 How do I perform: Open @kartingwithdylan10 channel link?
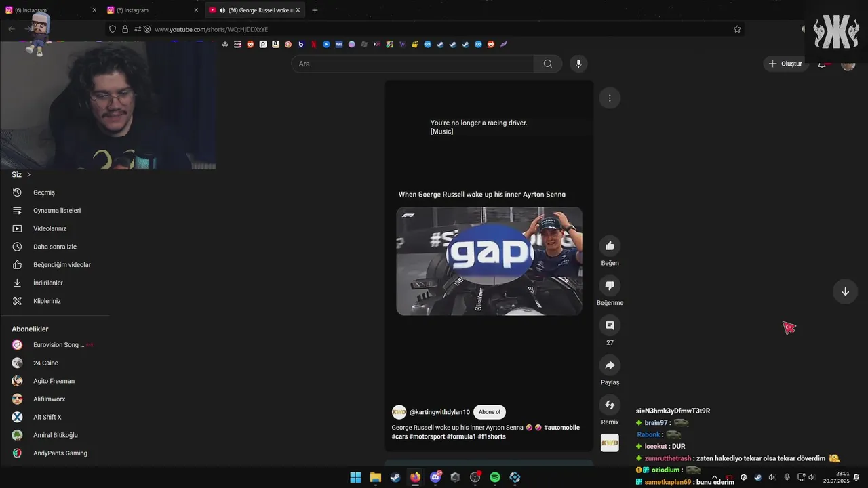(439, 412)
